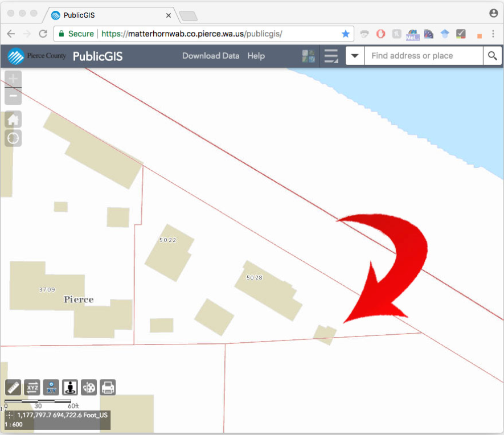504x435 pixels.
Task: Open Download Data link
Action: coord(211,56)
